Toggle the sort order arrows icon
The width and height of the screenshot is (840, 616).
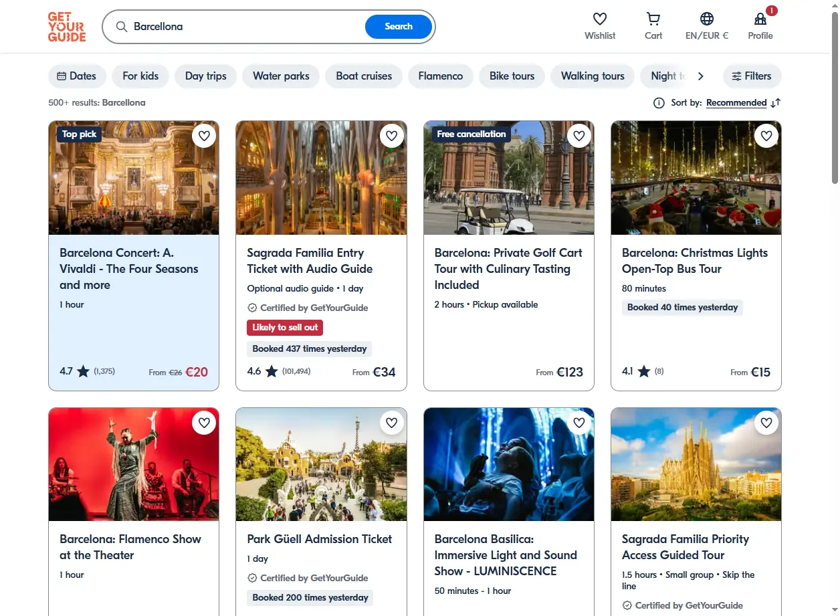775,103
